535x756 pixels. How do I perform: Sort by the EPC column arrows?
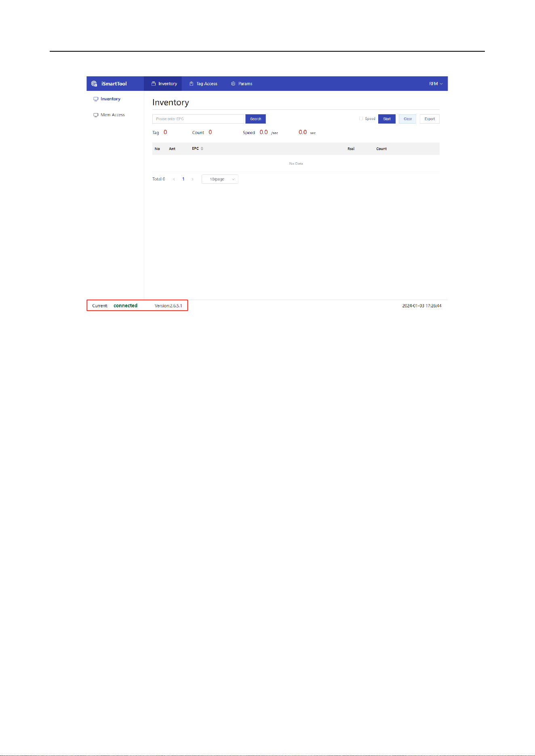tap(202, 149)
